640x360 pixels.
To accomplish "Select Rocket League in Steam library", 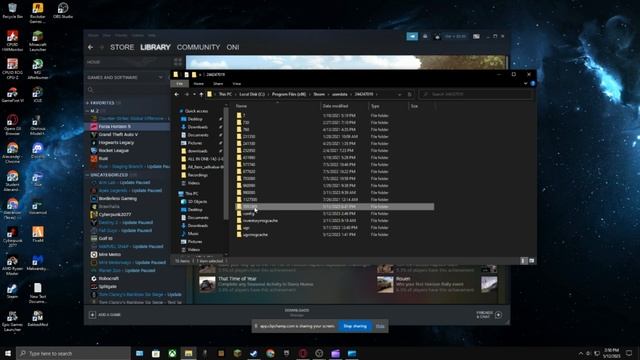I will [113, 151].
